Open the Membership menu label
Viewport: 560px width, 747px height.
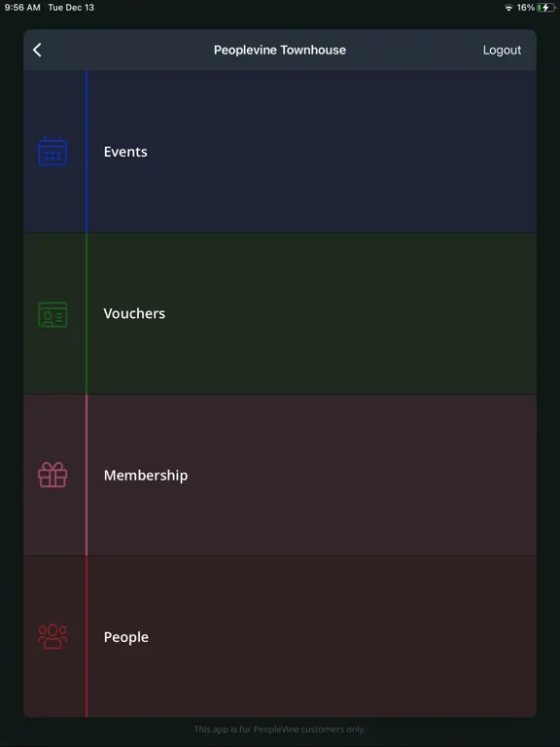(x=146, y=476)
